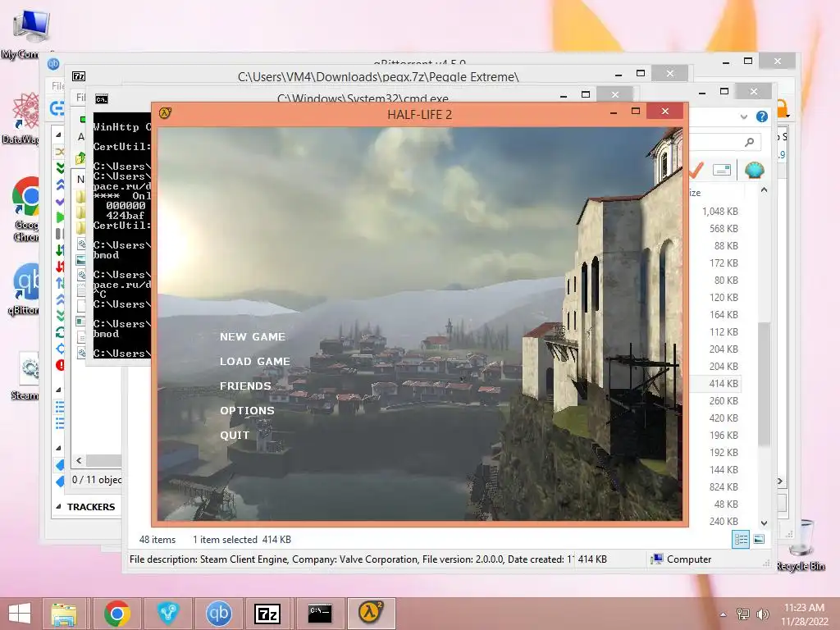Open the Classic Shell seashell icon
This screenshot has width=840, height=630.
755,171
